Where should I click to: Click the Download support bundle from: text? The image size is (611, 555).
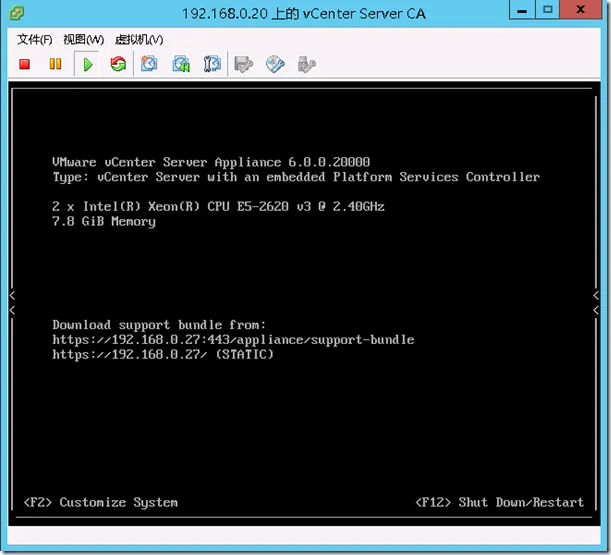159,325
